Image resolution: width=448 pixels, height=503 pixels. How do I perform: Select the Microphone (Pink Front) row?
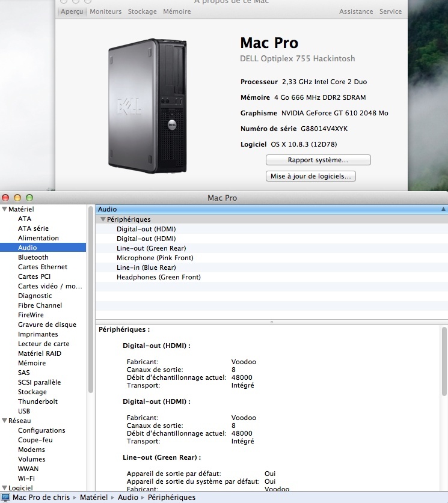[271, 258]
